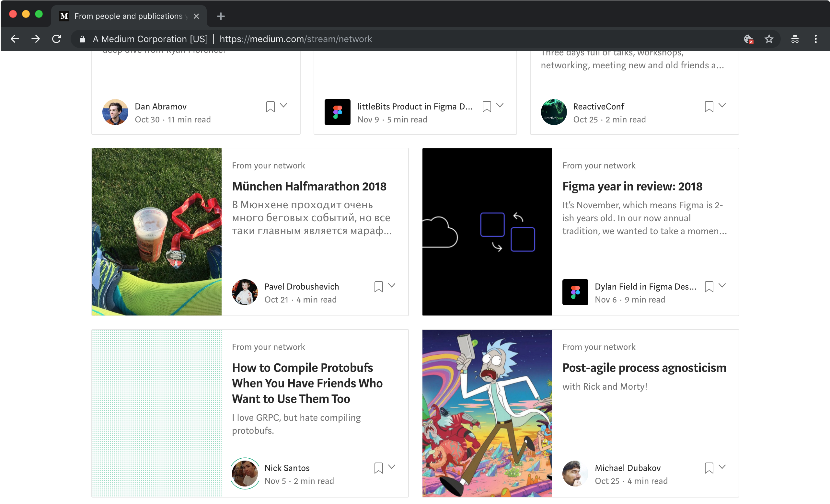Click the blocked cookies icon in address bar
The image size is (830, 504).
tap(748, 39)
